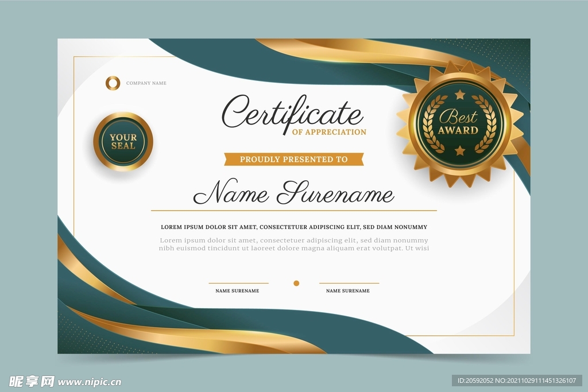588x392 pixels.
Task: Click the top star inside the award badge
Action: pyautogui.click(x=459, y=95)
